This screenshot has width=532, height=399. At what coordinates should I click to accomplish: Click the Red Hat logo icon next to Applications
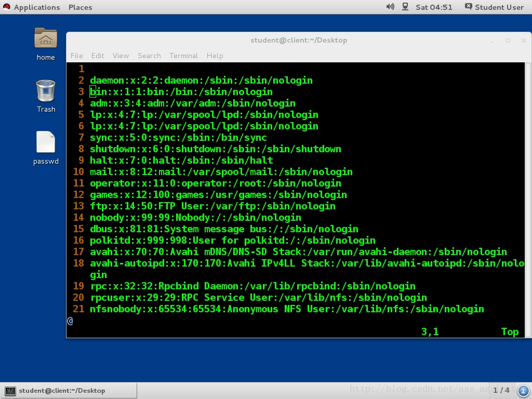point(7,7)
